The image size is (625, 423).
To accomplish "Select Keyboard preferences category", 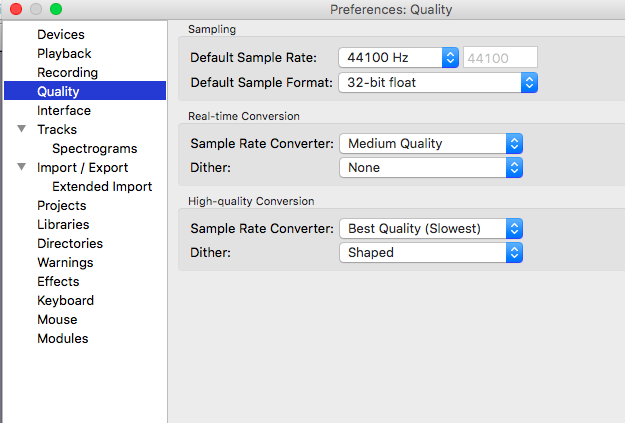I will 65,301.
